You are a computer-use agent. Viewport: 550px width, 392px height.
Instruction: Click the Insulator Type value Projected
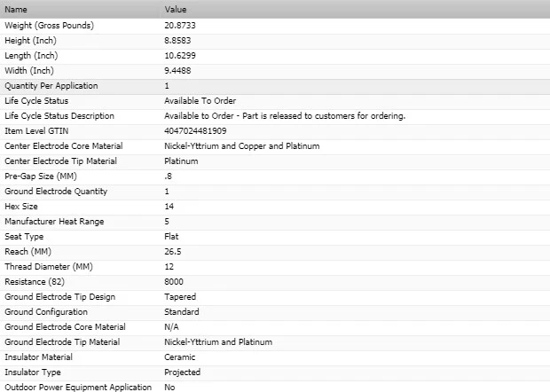(183, 372)
